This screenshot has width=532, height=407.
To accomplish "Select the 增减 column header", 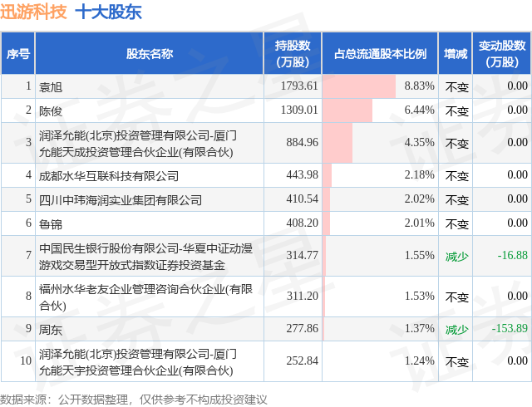I will (x=456, y=54).
